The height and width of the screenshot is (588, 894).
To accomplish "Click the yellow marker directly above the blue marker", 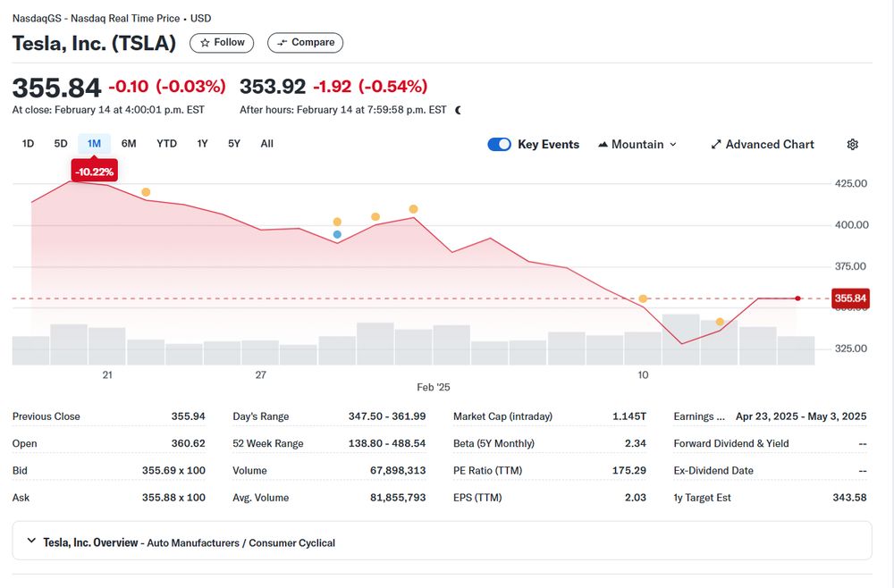I will (x=337, y=222).
